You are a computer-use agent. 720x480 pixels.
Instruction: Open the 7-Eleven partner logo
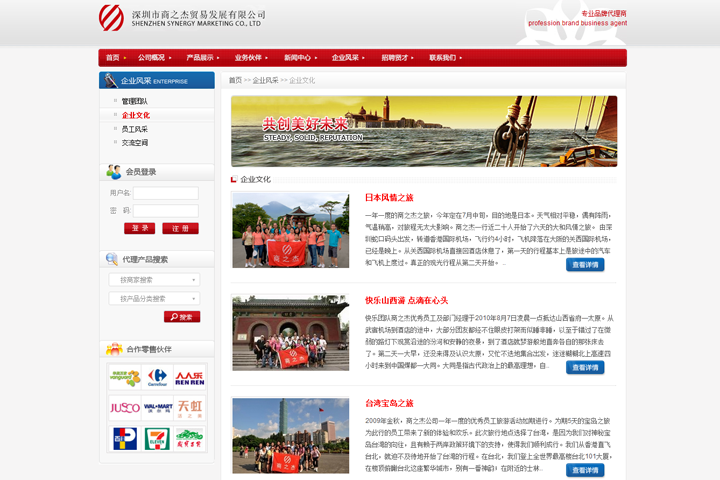point(157,439)
